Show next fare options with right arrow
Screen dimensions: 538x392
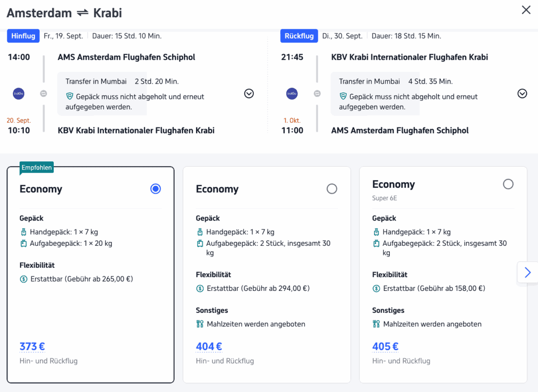coord(527,272)
